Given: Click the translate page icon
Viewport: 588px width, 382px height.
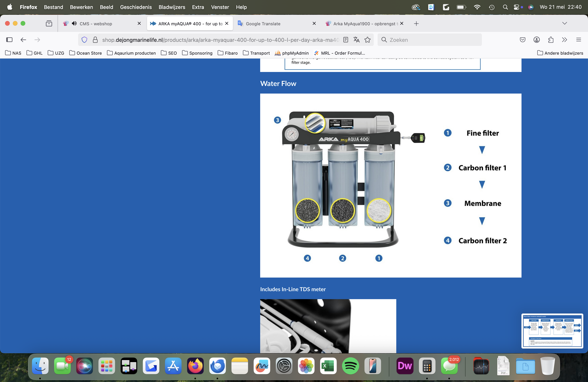Looking at the screenshot, I should coord(356,40).
